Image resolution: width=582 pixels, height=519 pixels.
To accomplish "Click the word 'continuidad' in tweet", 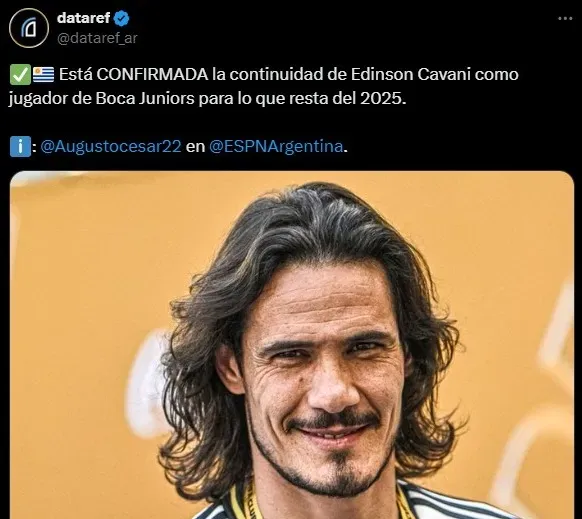I will pos(276,75).
